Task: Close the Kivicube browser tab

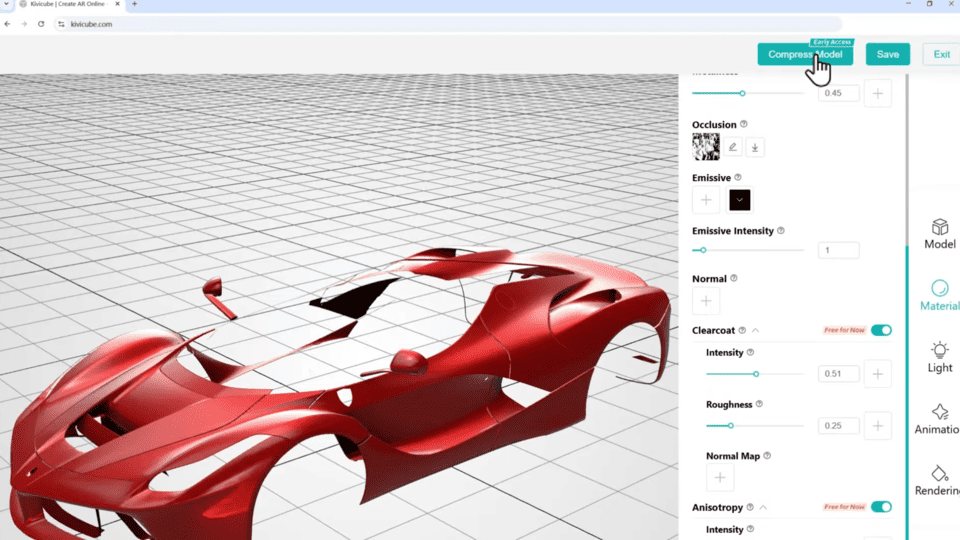Action: tap(118, 4)
